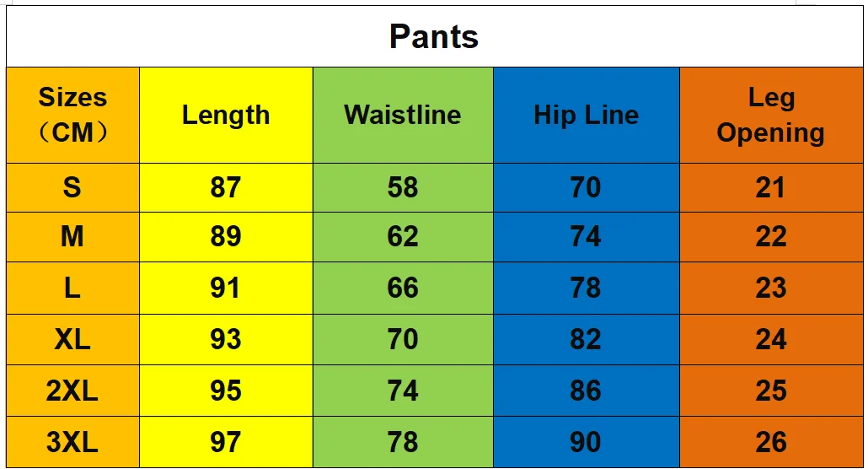This screenshot has height=469, width=868.
Task: Select the Length column header
Action: [226, 116]
